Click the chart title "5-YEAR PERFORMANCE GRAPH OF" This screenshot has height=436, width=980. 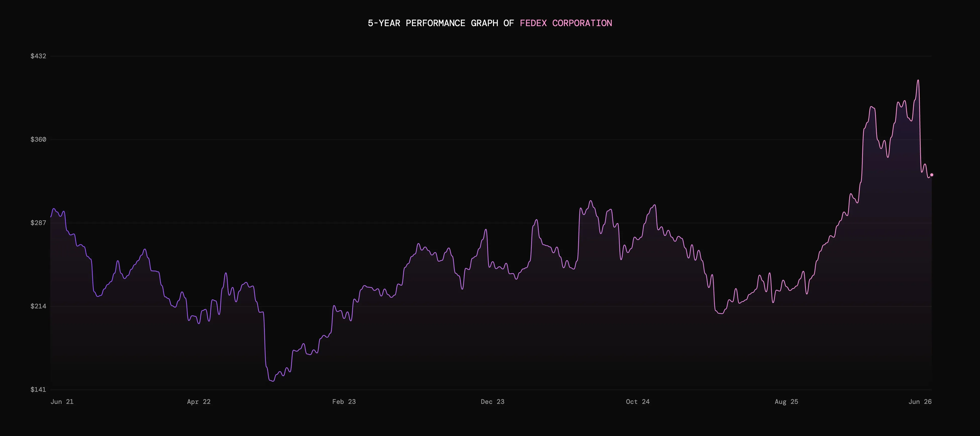point(441,23)
